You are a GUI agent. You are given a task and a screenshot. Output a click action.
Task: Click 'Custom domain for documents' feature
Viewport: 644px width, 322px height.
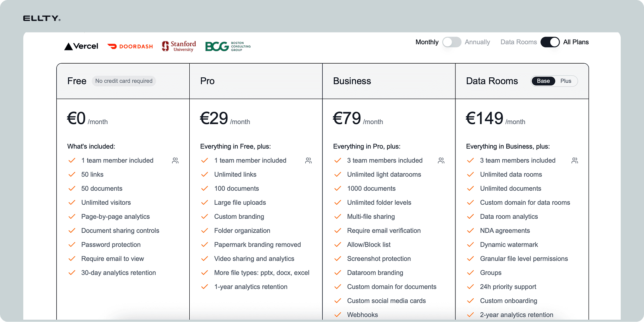coord(391,287)
